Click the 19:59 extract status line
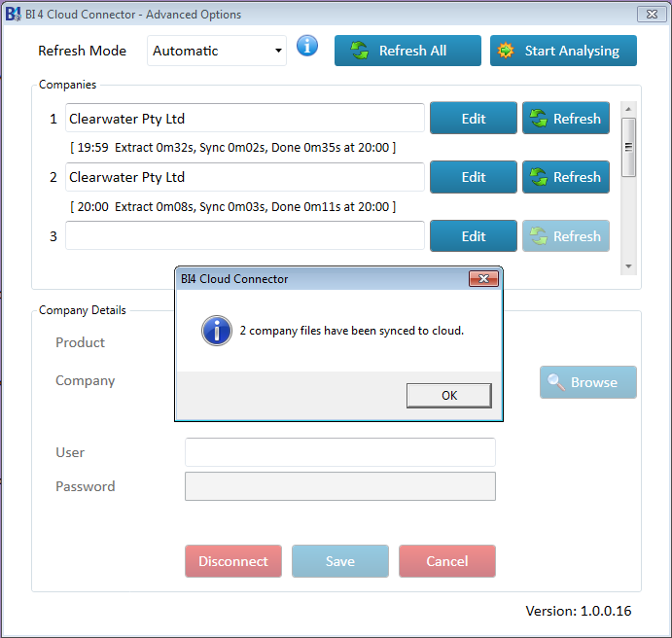Image resolution: width=672 pixels, height=638 pixels. [232, 148]
